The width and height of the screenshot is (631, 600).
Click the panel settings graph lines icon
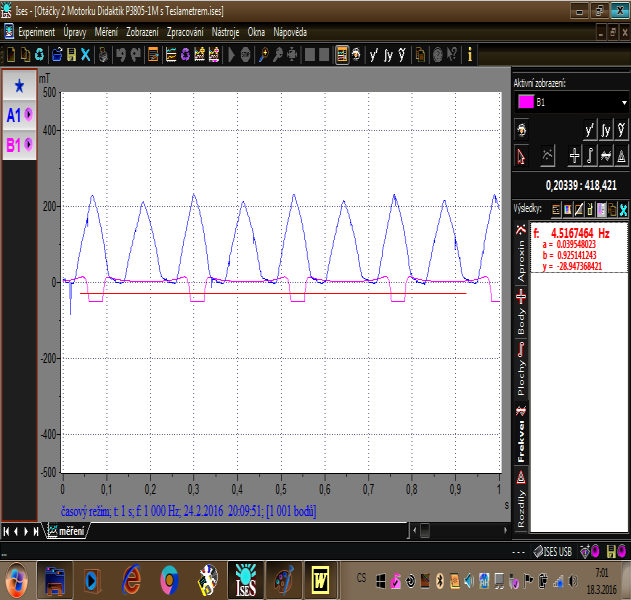(171, 54)
